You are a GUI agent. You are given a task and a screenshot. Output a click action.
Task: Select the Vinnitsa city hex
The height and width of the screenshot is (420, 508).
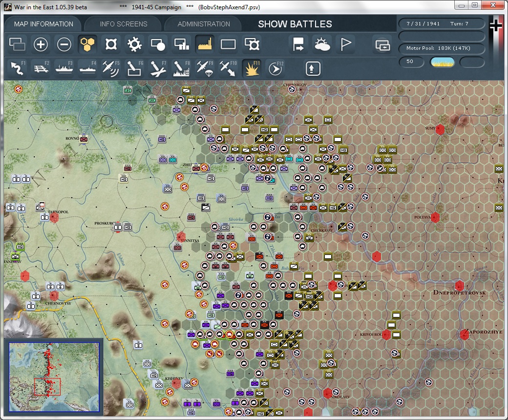(x=181, y=237)
